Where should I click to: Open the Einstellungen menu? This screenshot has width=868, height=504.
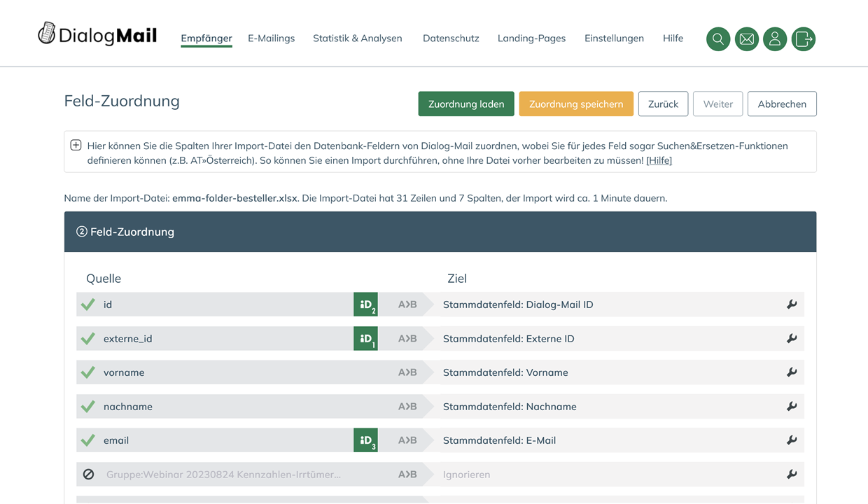pyautogui.click(x=614, y=38)
